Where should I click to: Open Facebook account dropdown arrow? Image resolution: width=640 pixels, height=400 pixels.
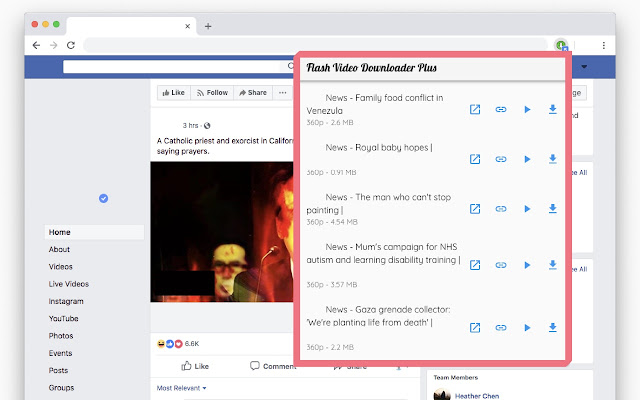[x=584, y=67]
